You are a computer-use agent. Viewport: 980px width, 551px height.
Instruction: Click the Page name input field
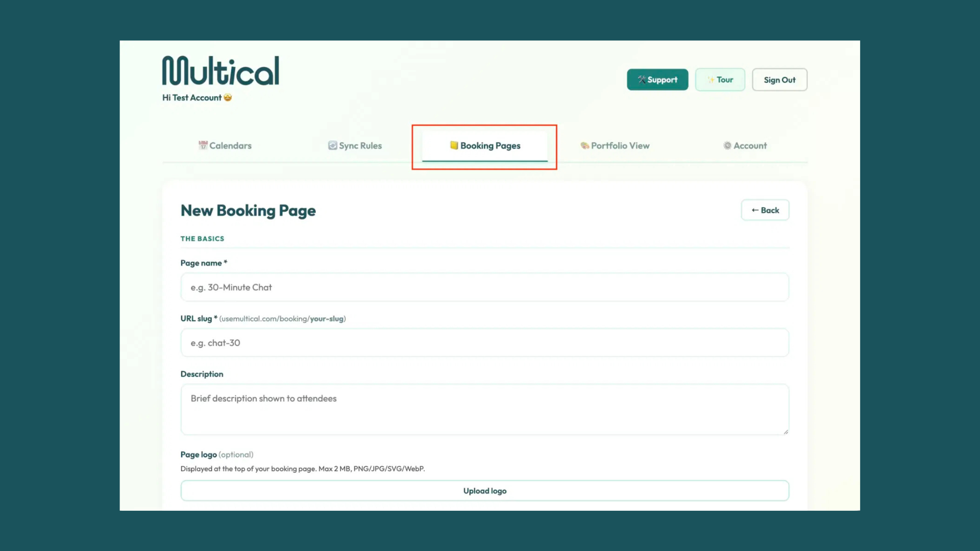(484, 287)
